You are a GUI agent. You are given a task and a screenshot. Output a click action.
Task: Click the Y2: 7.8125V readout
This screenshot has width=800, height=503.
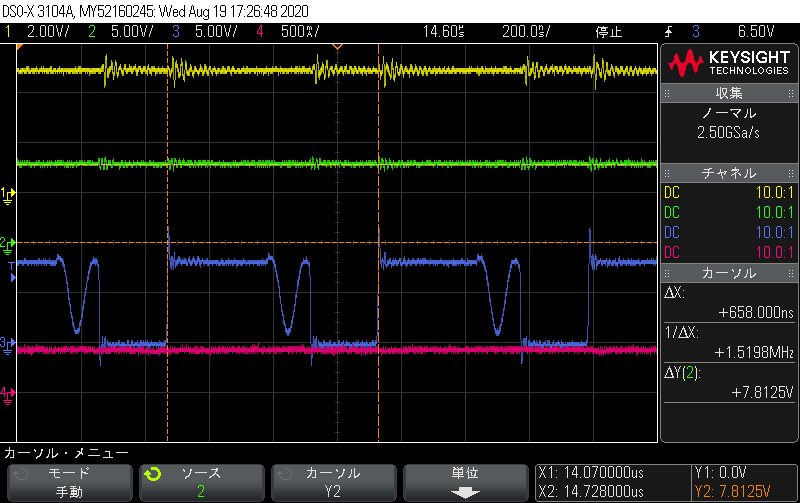[732, 492]
